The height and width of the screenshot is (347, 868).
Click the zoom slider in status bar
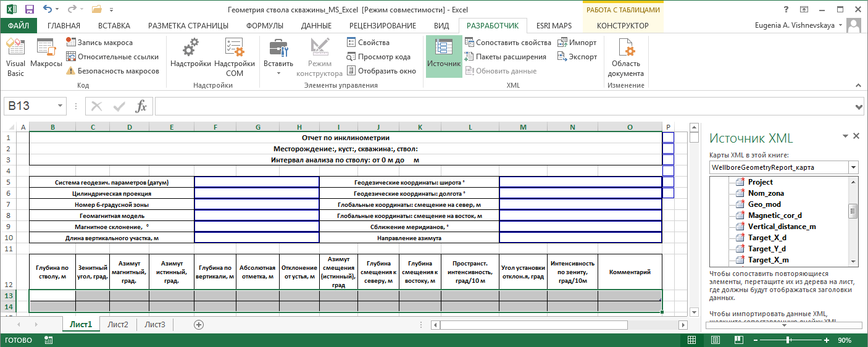[796, 340]
